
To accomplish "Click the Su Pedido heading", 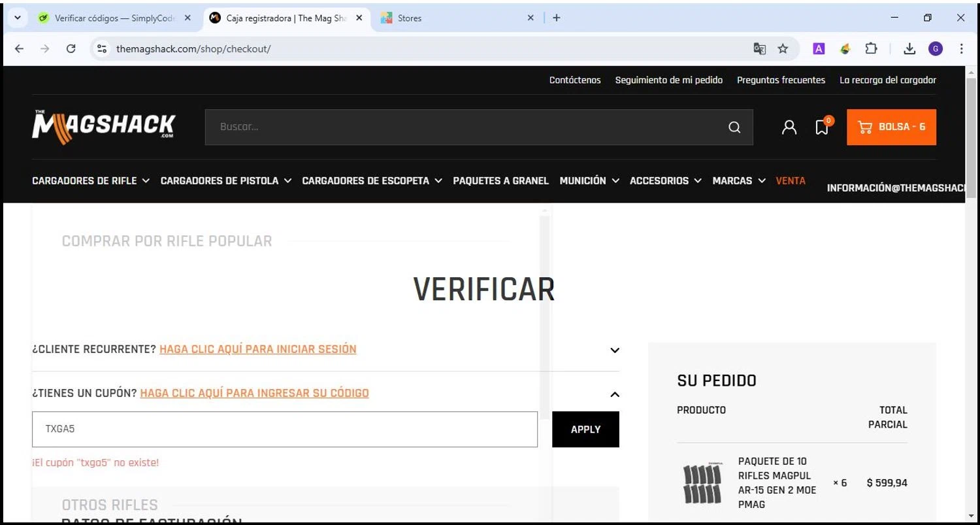I will (x=717, y=381).
